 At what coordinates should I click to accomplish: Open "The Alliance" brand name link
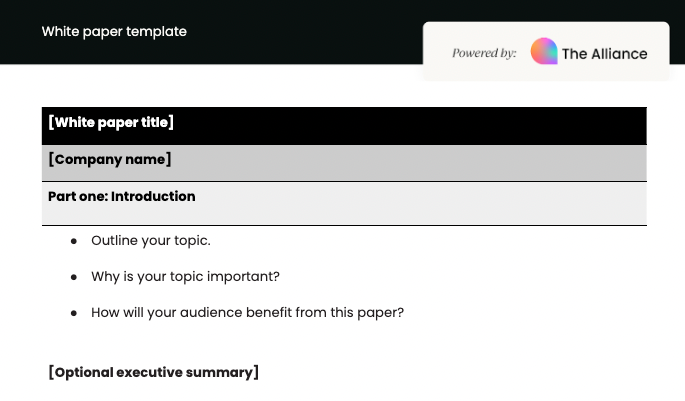point(604,54)
